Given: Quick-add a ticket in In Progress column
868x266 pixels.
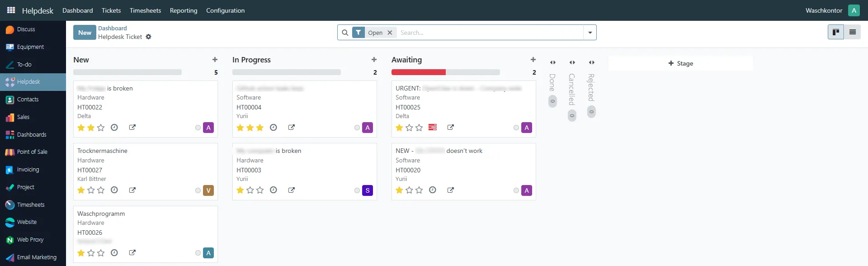Looking at the screenshot, I should (374, 60).
